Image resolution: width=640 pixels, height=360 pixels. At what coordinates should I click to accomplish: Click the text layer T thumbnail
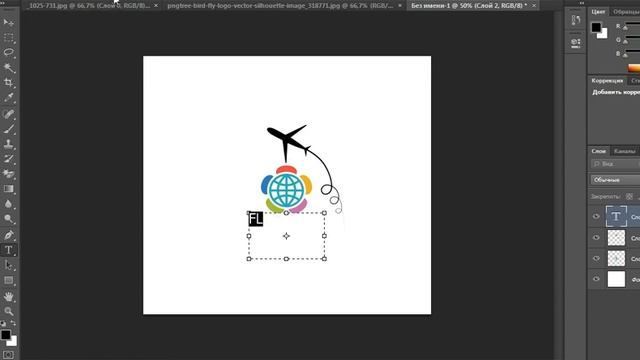(616, 216)
